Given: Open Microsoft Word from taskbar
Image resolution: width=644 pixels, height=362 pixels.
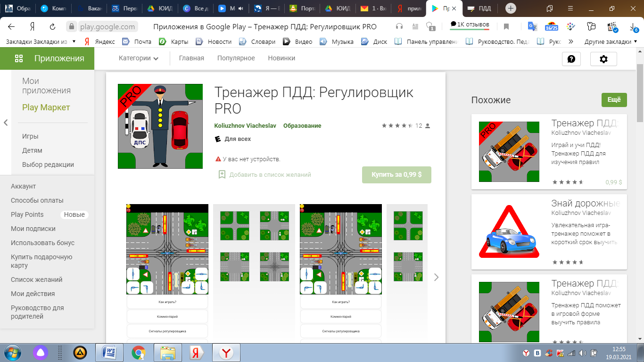Looking at the screenshot, I should (109, 352).
